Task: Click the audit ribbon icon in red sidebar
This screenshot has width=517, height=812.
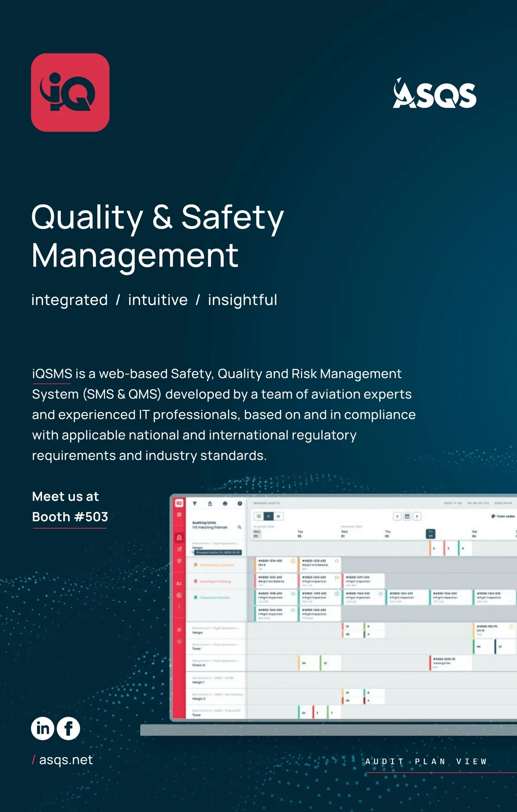Action: [179, 538]
